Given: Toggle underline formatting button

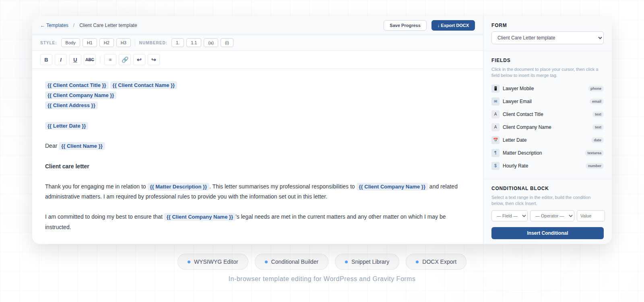Looking at the screenshot, I should (x=75, y=60).
